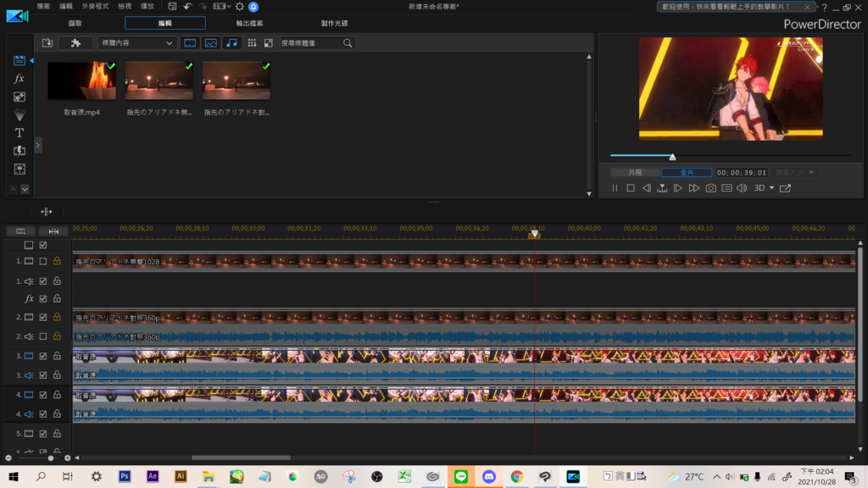
Task: Click the undo arrow icon
Action: tap(187, 7)
